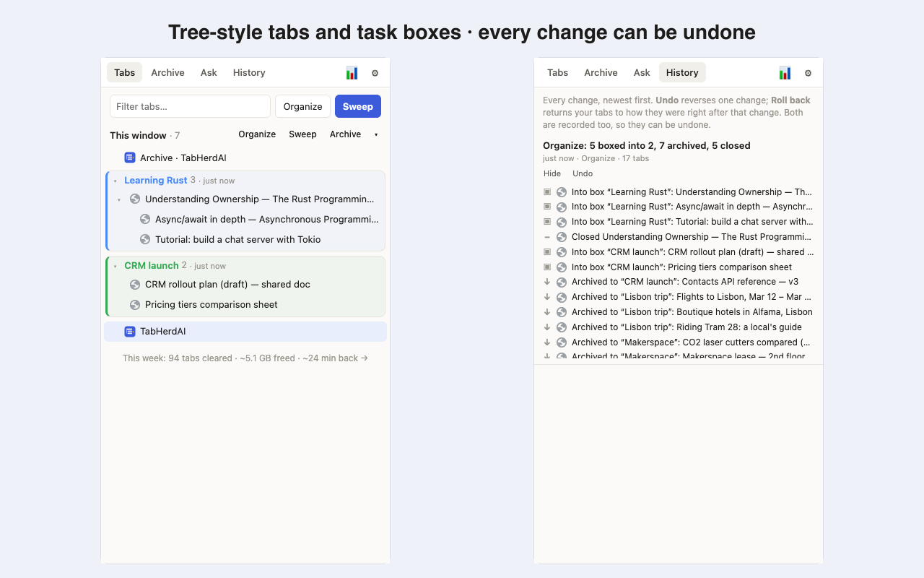Collapse the CRM launch box
The image size is (924, 578).
(x=115, y=267)
